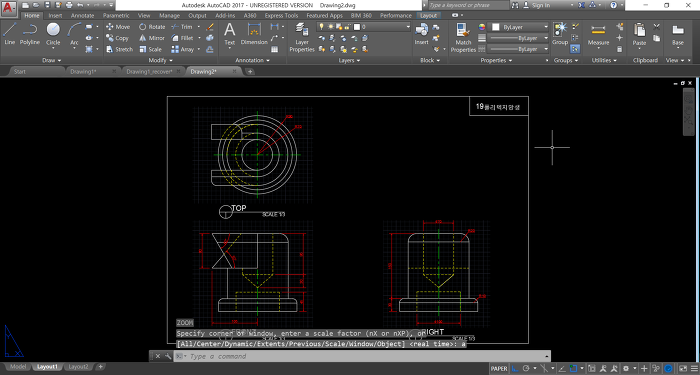Click the Group tool
This screenshot has height=375, width=700.
560,34
